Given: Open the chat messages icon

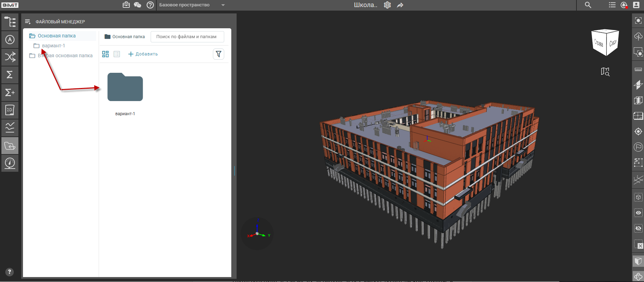Looking at the screenshot, I should 138,5.
